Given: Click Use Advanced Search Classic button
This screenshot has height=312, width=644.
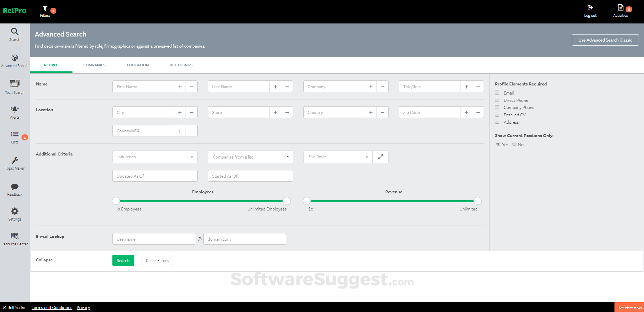Looking at the screenshot, I should (x=605, y=40).
